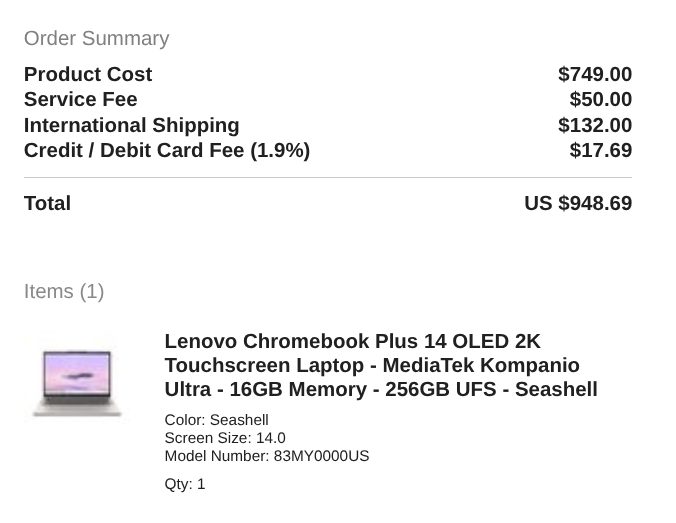This screenshot has width=676, height=523.
Task: Click the Order Summary heading
Action: click(97, 38)
